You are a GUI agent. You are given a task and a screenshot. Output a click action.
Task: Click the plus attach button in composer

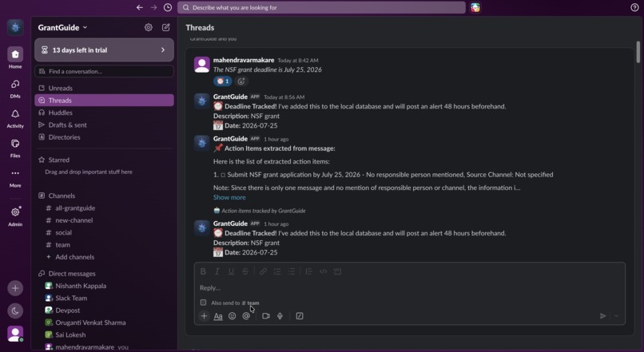[x=204, y=316]
